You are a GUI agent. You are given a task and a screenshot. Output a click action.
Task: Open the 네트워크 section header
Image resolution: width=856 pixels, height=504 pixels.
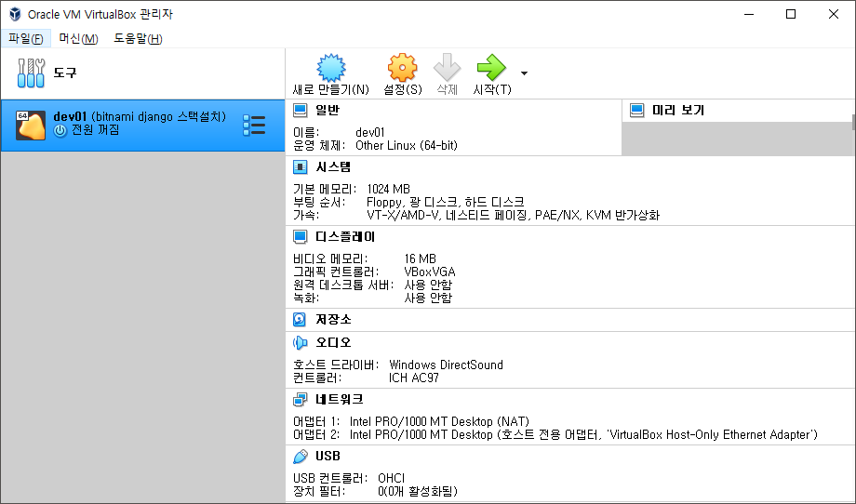(x=339, y=399)
